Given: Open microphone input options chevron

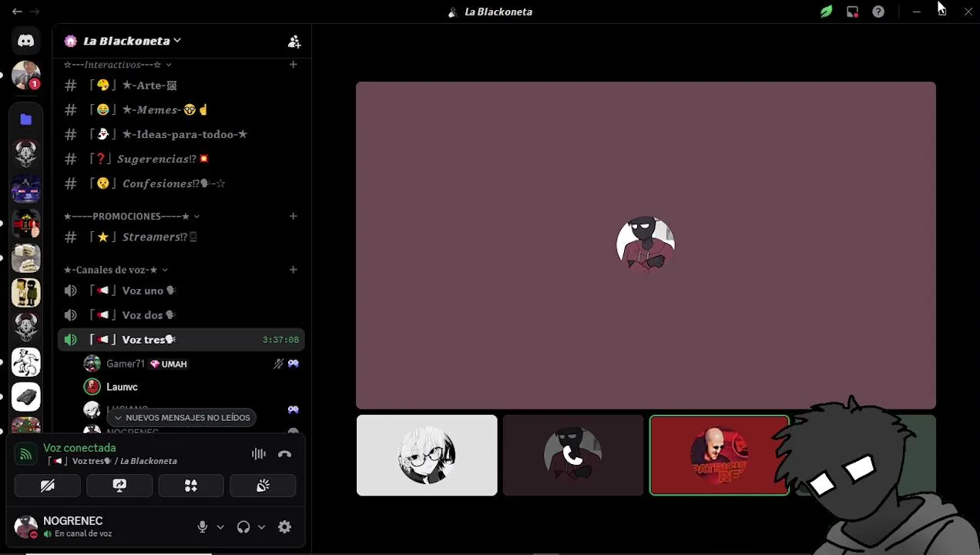Looking at the screenshot, I should (x=220, y=527).
